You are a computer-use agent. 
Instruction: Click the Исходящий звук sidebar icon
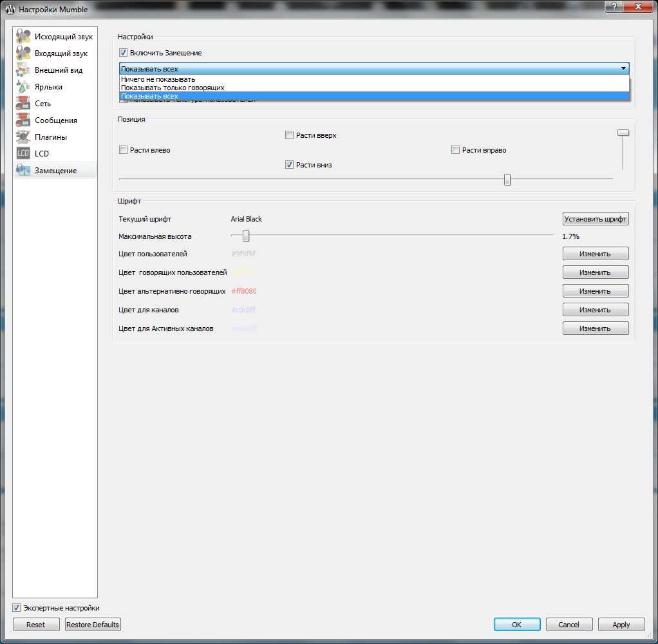point(24,37)
